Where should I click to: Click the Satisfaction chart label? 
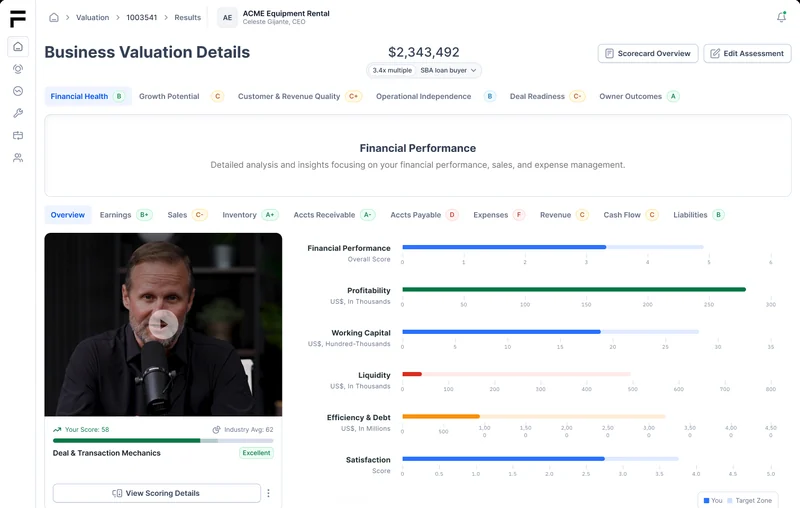pyautogui.click(x=368, y=460)
